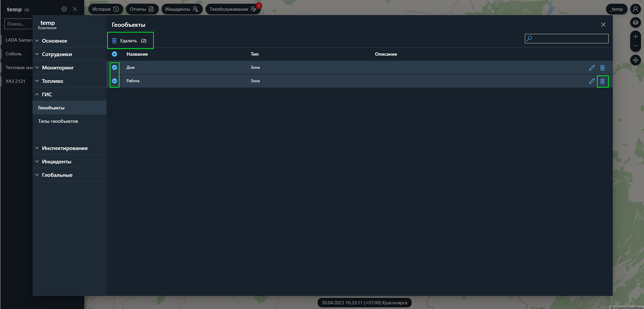Open Типы геообъектов menu item
This screenshot has width=644, height=309.
pyautogui.click(x=58, y=121)
